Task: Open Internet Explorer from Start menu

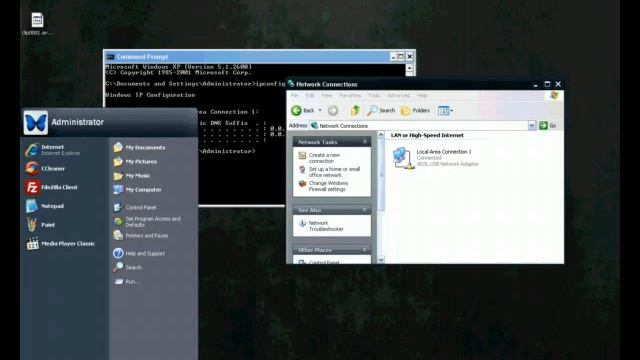Action: point(53,150)
